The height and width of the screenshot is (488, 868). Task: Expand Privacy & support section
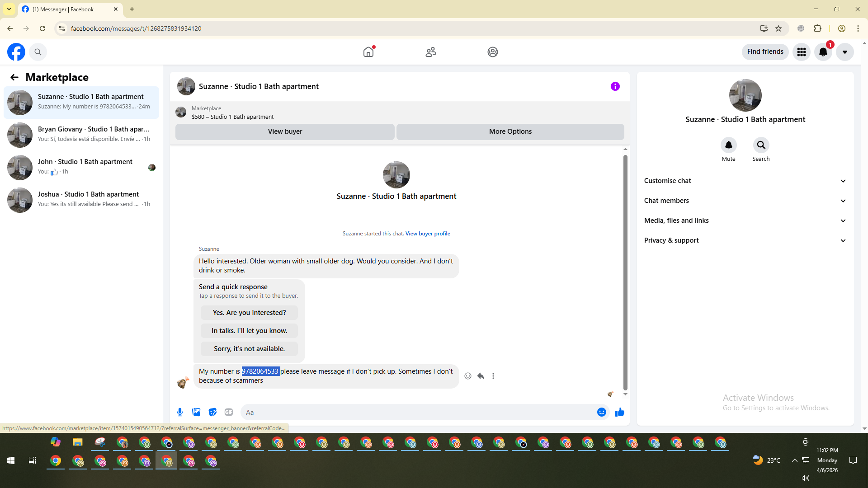point(745,240)
